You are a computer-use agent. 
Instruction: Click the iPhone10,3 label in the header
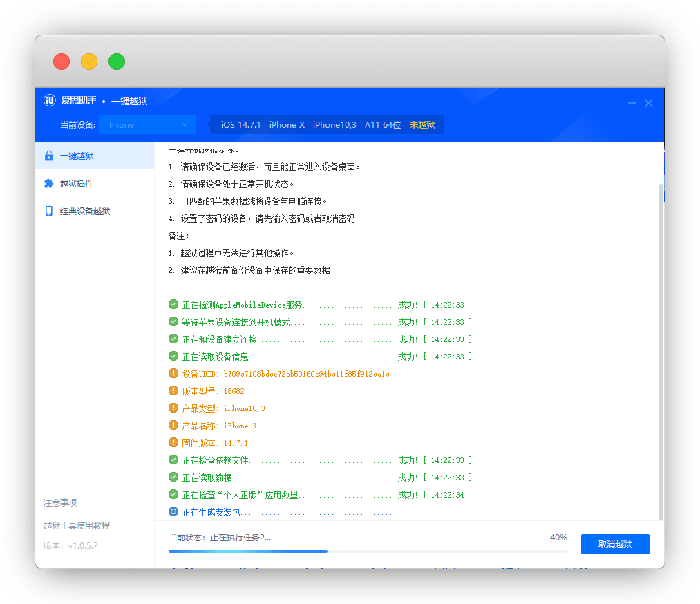coord(335,125)
